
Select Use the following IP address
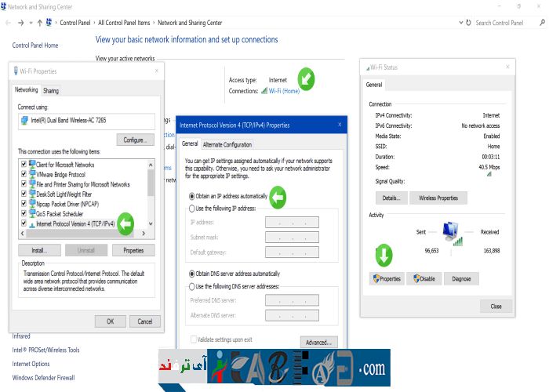192,209
